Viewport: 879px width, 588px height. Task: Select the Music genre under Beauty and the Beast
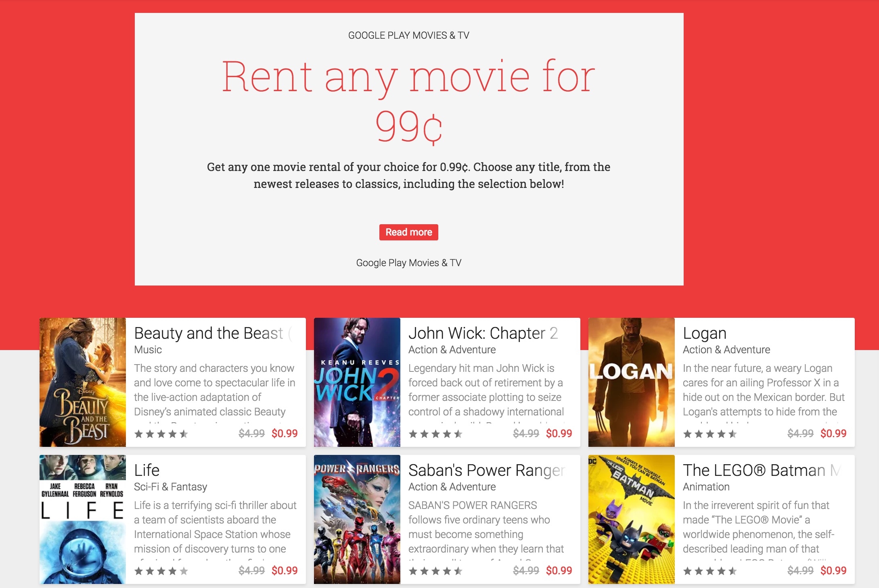point(148,350)
